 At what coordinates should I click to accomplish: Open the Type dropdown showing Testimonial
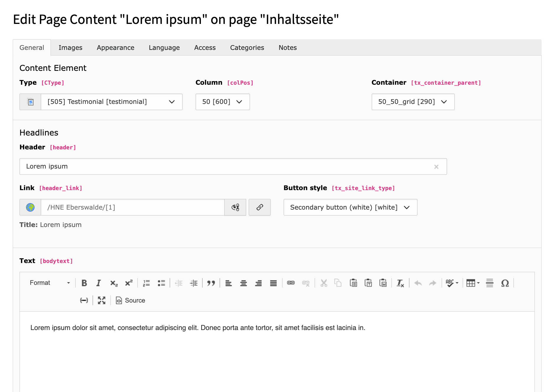pos(111,102)
